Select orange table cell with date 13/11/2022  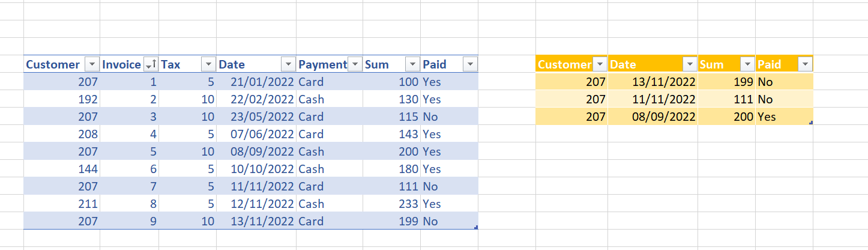(653, 82)
